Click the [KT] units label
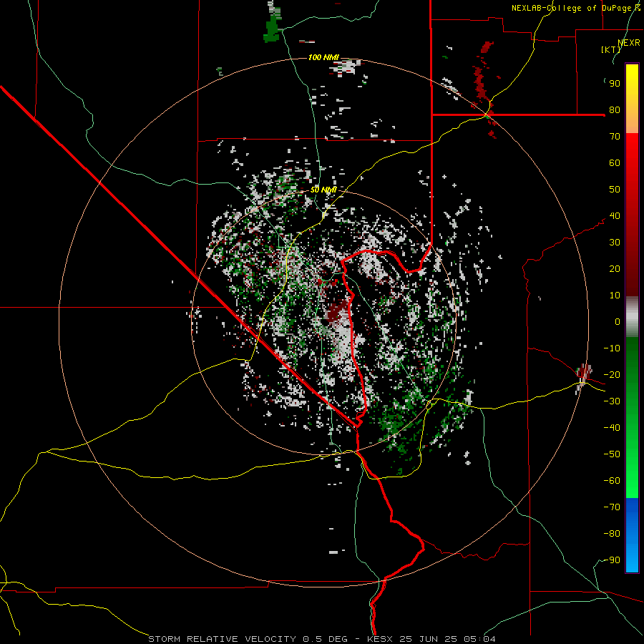This screenshot has width=644, height=644. [610, 49]
